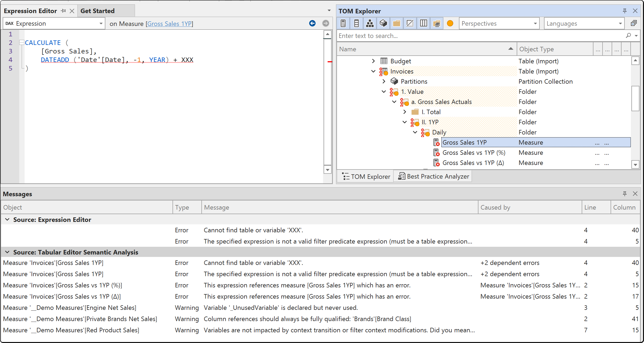Click the orange circle filter icon
Viewport: 644px width, 343px height.
click(450, 24)
